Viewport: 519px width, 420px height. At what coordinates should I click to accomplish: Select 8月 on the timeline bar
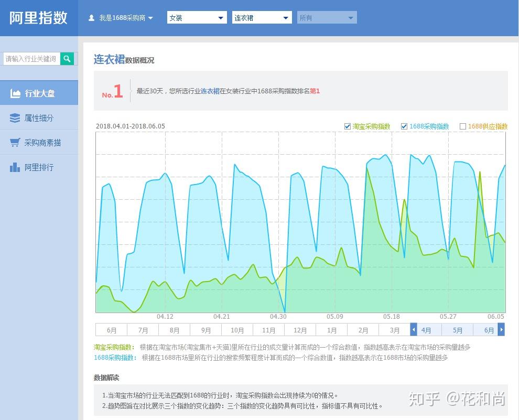click(x=175, y=330)
